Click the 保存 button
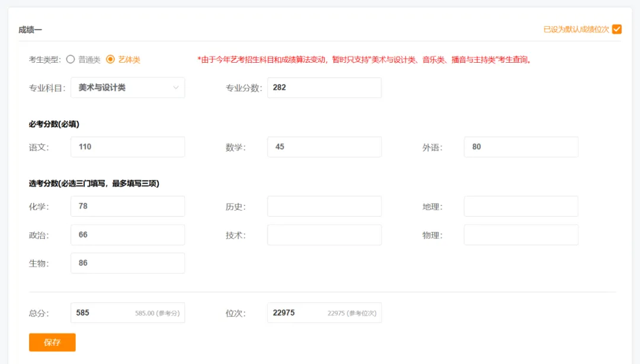The image size is (640, 364). 52,342
